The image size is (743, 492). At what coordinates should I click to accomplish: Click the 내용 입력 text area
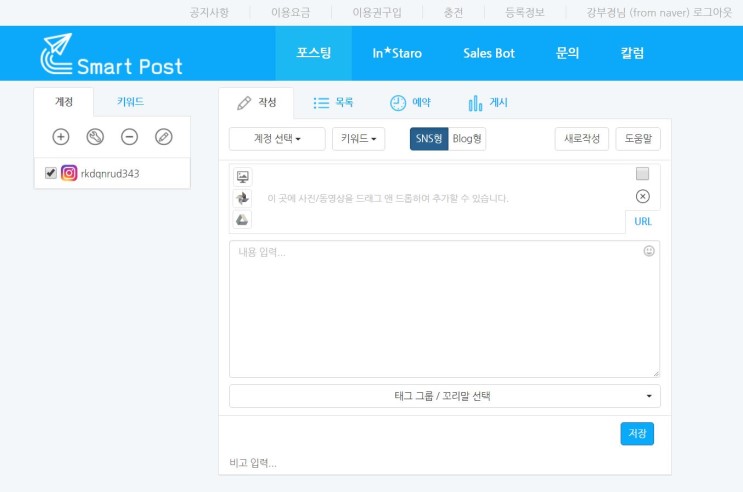pos(444,309)
